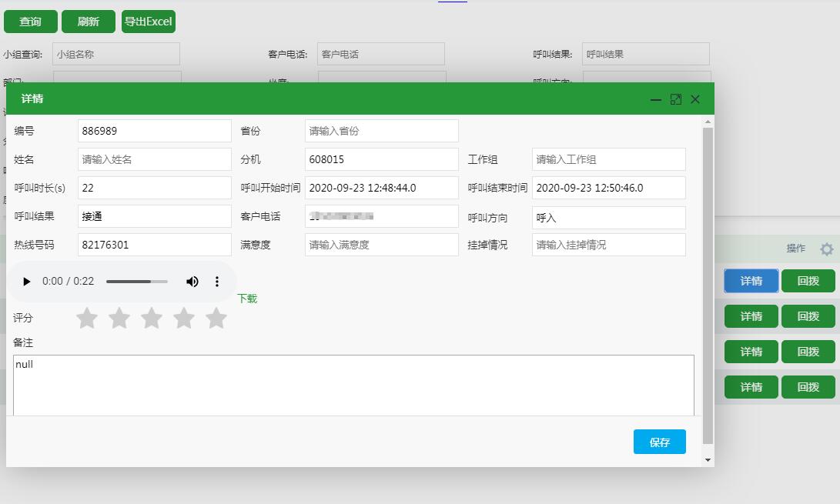Click the 查询 search button
The image size is (840, 504).
coord(31,22)
